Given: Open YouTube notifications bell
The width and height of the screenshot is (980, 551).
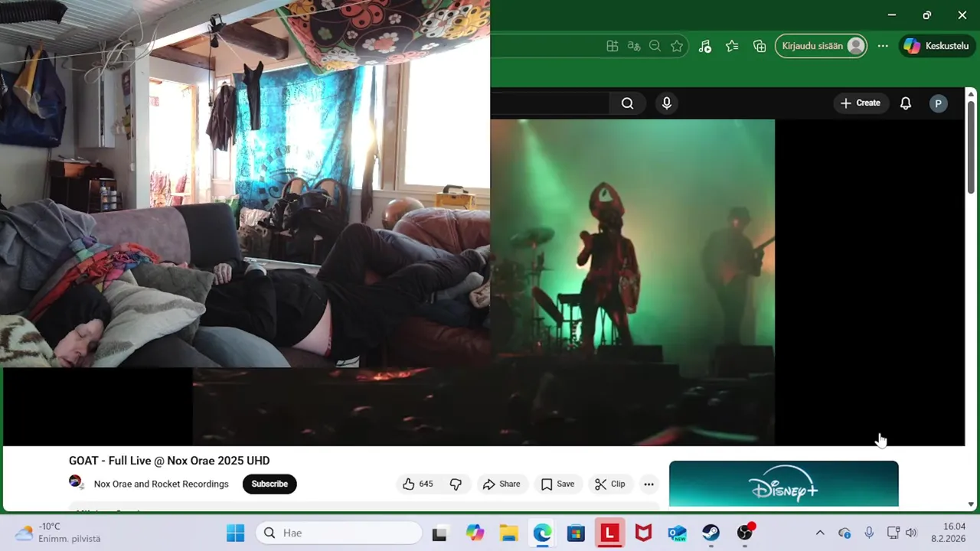Looking at the screenshot, I should [906, 103].
